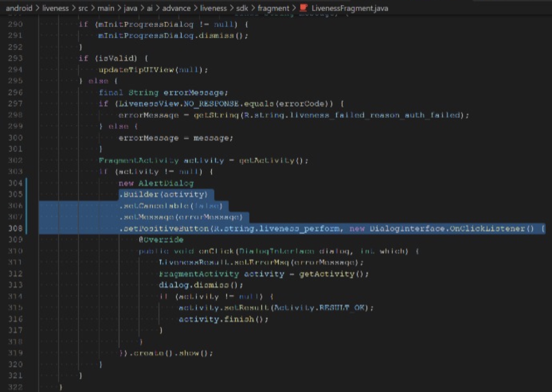Click 'dialog.dismiss()' on line 313
Viewport: 552px width, 392px height.
[201, 285]
